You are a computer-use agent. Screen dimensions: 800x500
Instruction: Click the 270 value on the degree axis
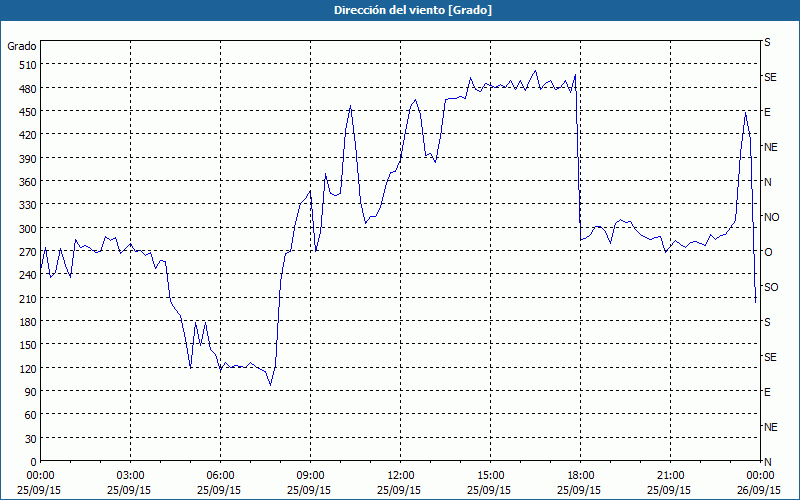[x=28, y=252]
